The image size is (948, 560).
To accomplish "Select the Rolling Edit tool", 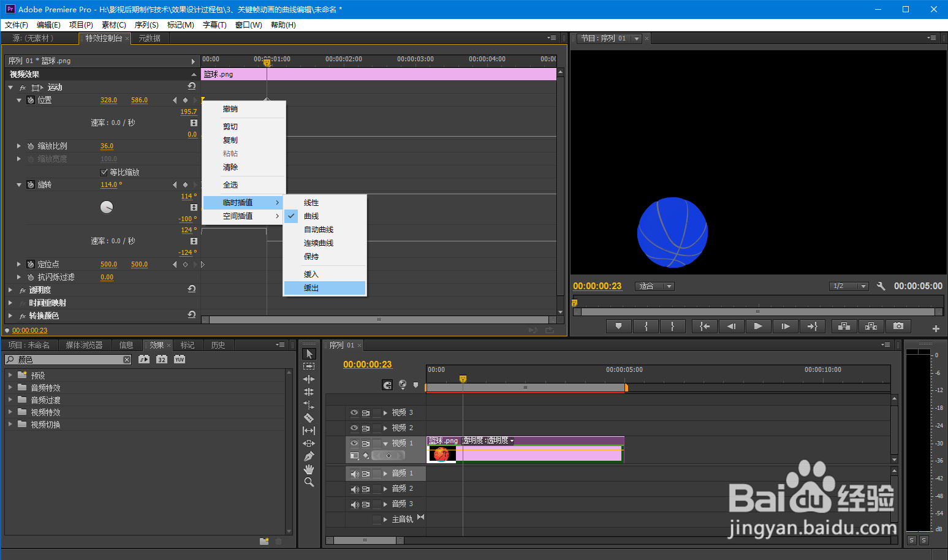I will click(309, 392).
